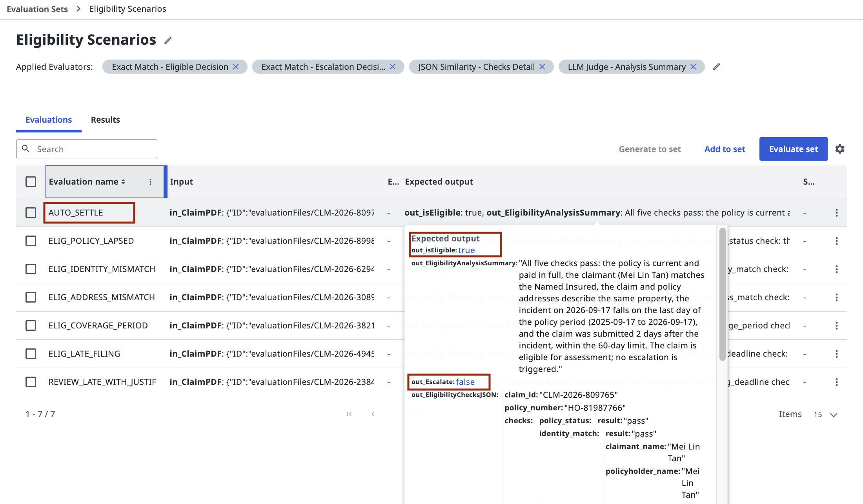Check the ELIG_ADDRESS_MISMATCH row checkbox
This screenshot has width=863, height=504.
point(31,297)
